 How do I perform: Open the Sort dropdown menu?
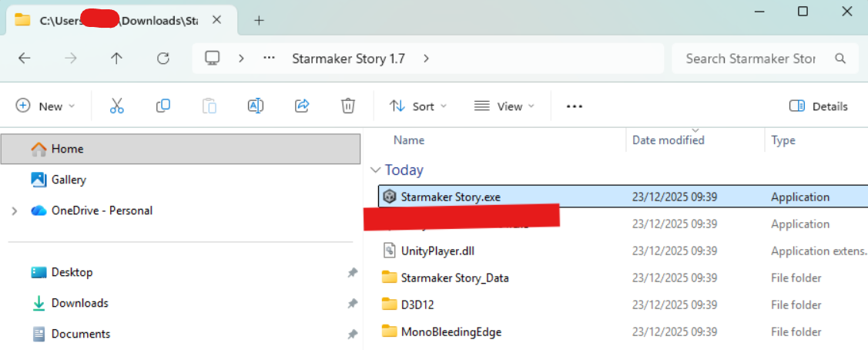418,106
